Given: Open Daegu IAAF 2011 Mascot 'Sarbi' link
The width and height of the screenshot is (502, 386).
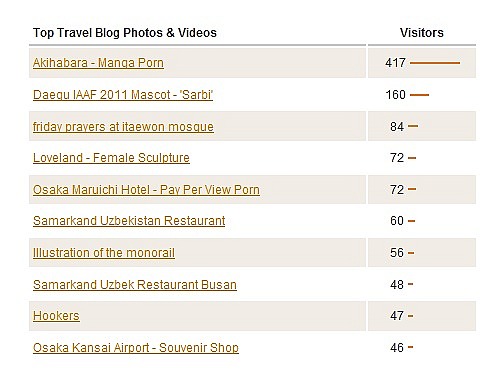Looking at the screenshot, I should click(x=123, y=95).
